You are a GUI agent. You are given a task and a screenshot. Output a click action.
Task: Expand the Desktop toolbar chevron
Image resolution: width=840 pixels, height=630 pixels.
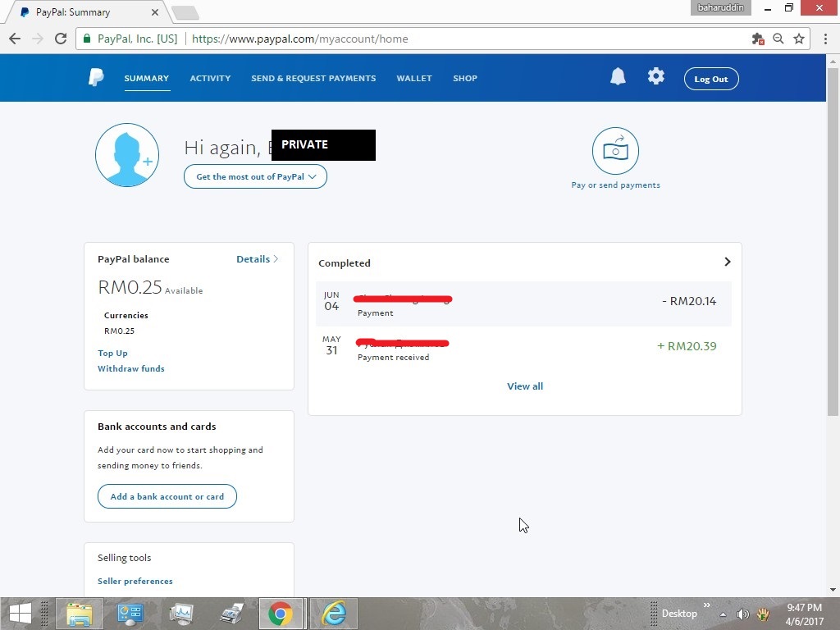(x=706, y=605)
